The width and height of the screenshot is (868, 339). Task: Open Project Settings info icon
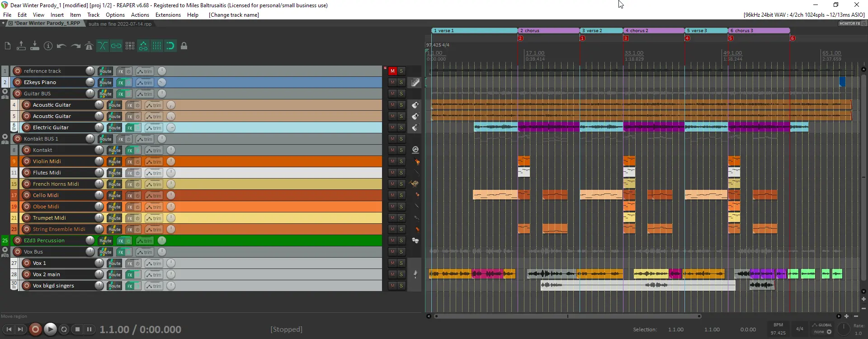(48, 46)
